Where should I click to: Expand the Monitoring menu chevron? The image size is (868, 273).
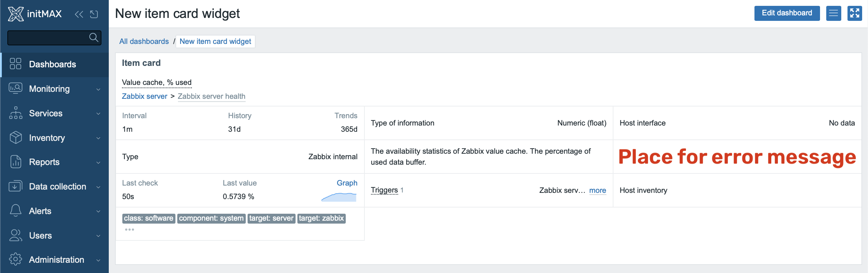98,89
